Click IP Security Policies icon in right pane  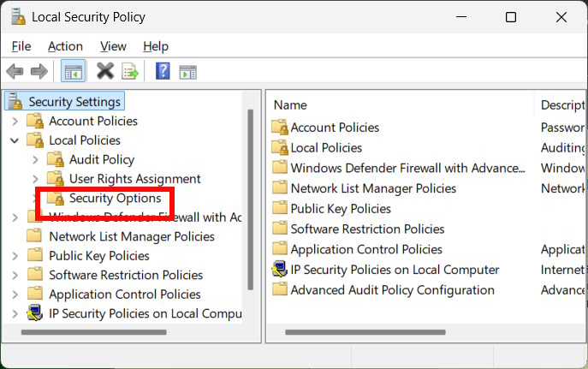[279, 269]
